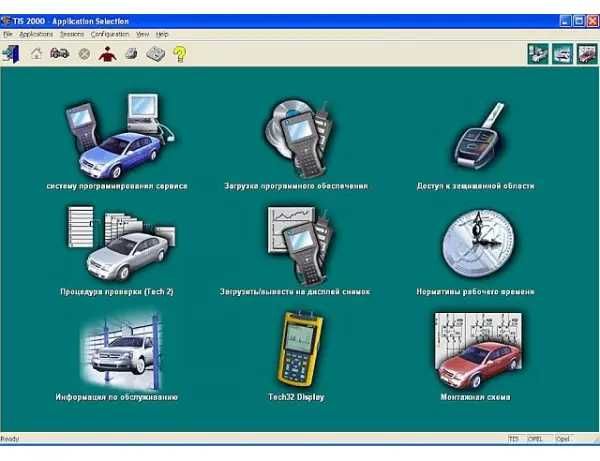
Task: Open the snapshot graph upload/display icon
Action: [300, 247]
